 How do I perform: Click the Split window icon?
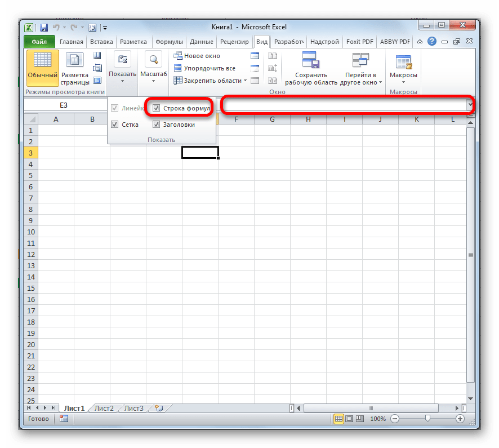click(x=255, y=56)
